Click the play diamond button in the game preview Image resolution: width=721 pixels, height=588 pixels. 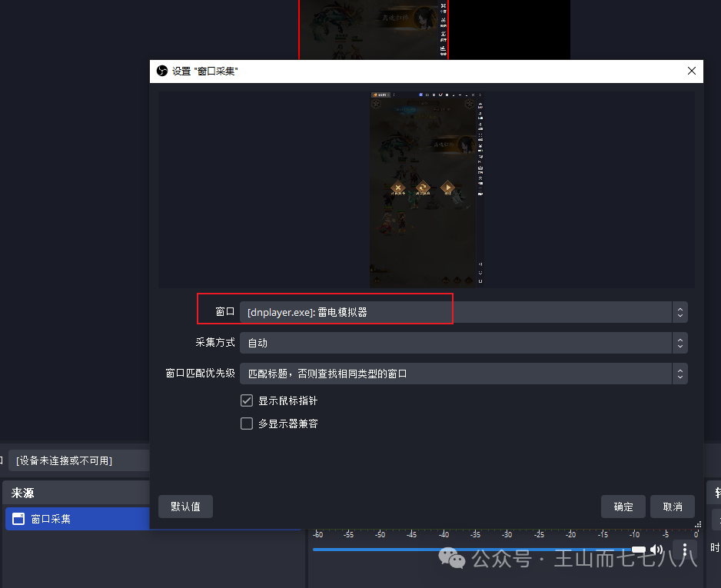pos(447,188)
